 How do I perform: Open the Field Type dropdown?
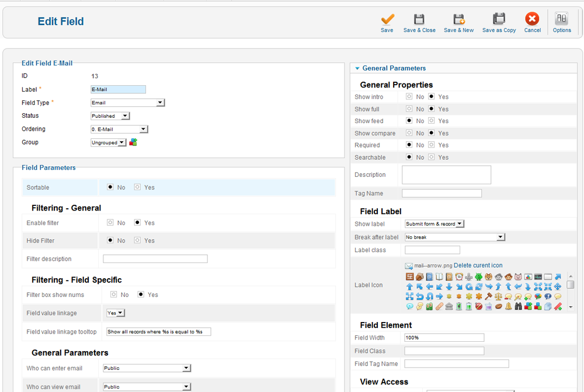tap(127, 103)
